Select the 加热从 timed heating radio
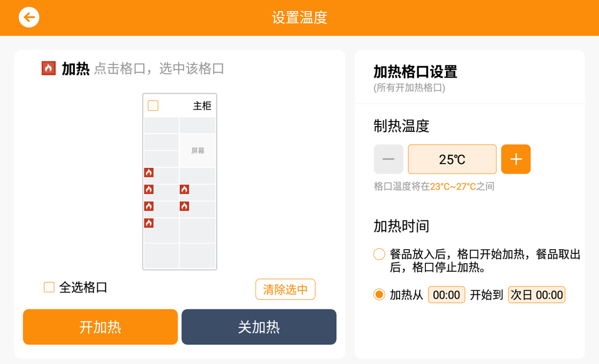This screenshot has width=599, height=364. click(x=379, y=294)
